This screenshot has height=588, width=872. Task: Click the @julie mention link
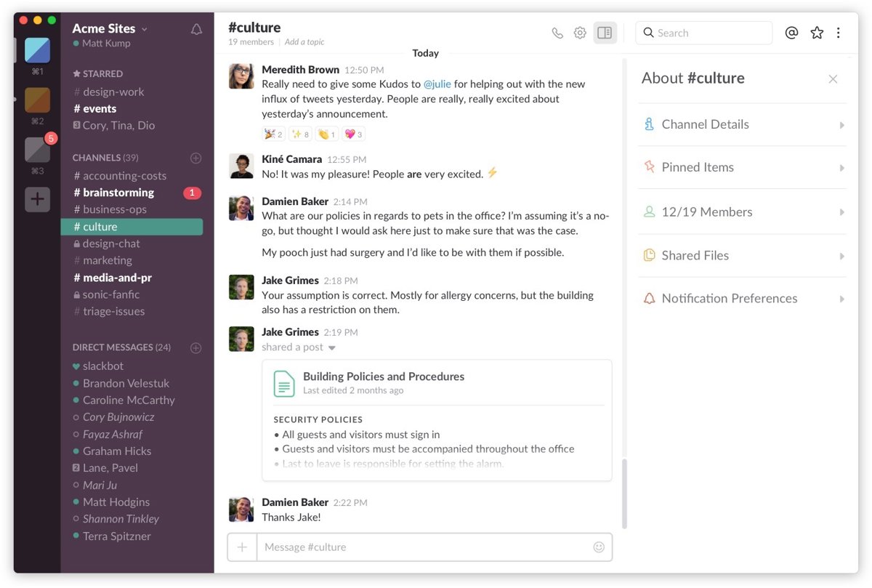(x=437, y=84)
